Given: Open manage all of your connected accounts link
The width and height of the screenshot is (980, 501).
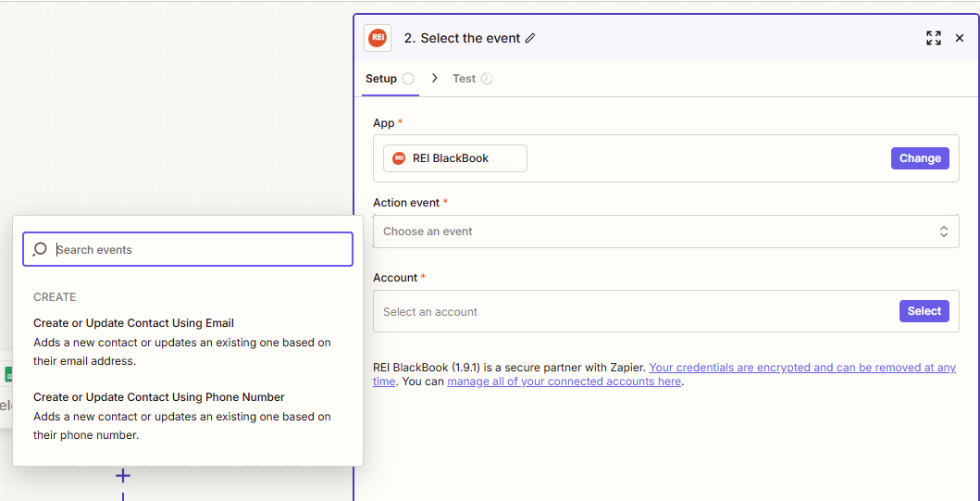Looking at the screenshot, I should pos(564,381).
